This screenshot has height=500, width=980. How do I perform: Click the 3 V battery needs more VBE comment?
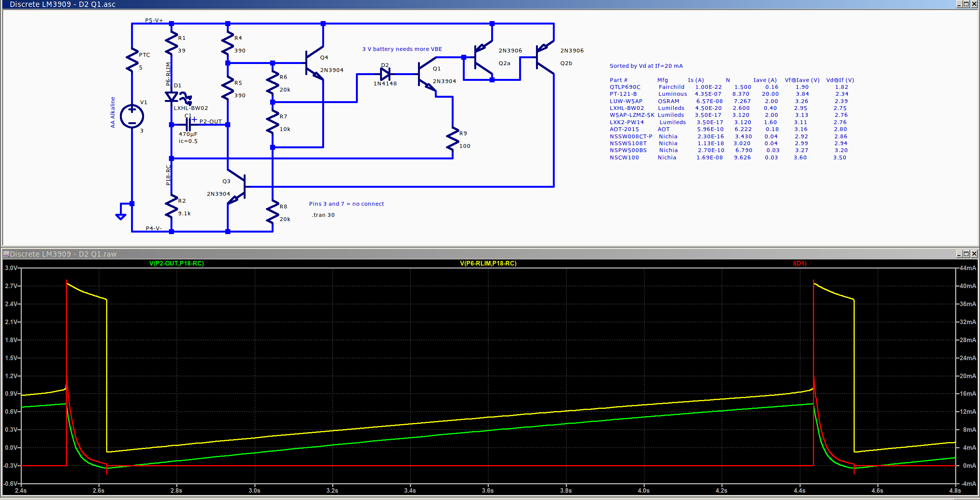pyautogui.click(x=401, y=49)
